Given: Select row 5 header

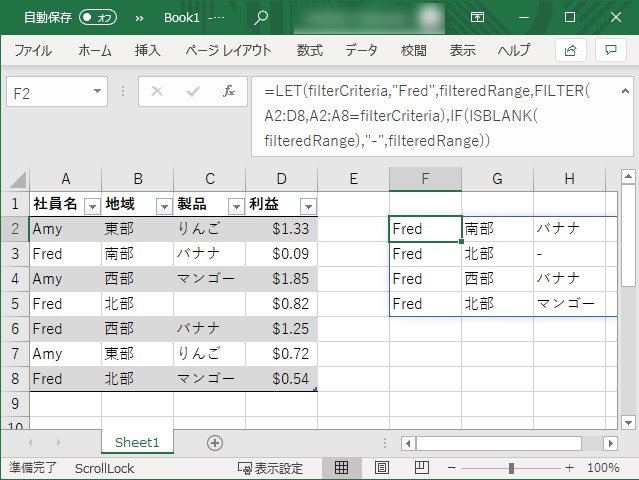Looking at the screenshot, I should point(15,304).
